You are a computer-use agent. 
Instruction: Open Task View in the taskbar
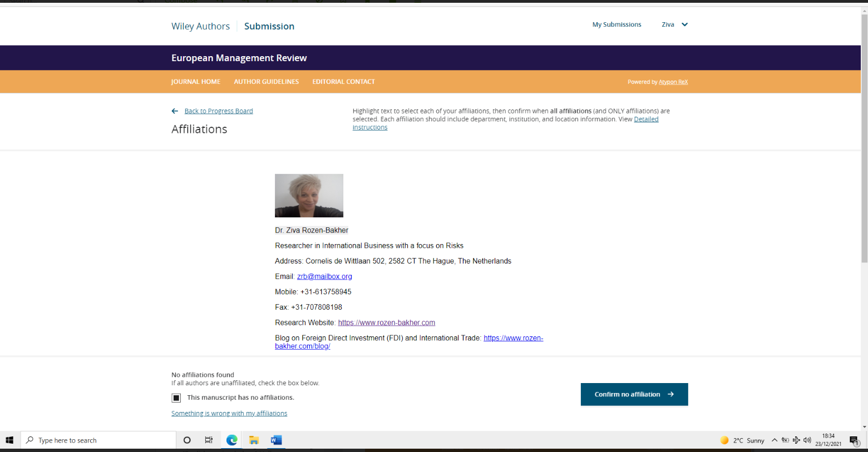pos(209,440)
